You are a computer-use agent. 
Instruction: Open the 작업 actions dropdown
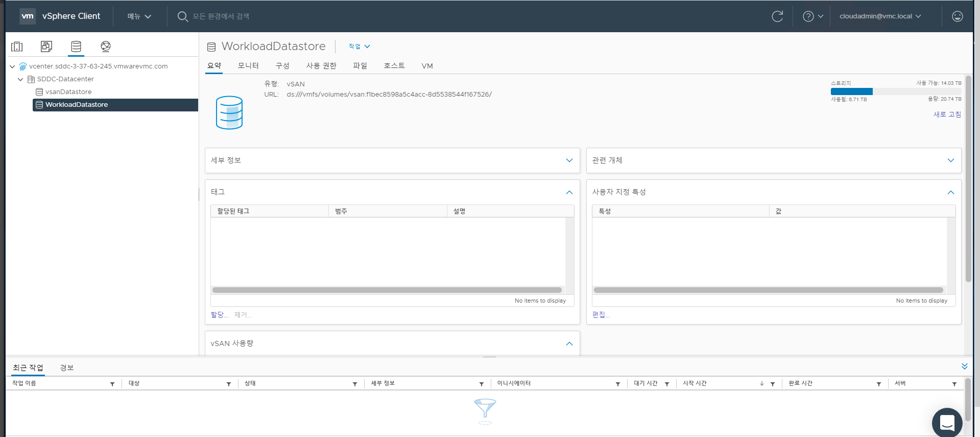coord(360,47)
